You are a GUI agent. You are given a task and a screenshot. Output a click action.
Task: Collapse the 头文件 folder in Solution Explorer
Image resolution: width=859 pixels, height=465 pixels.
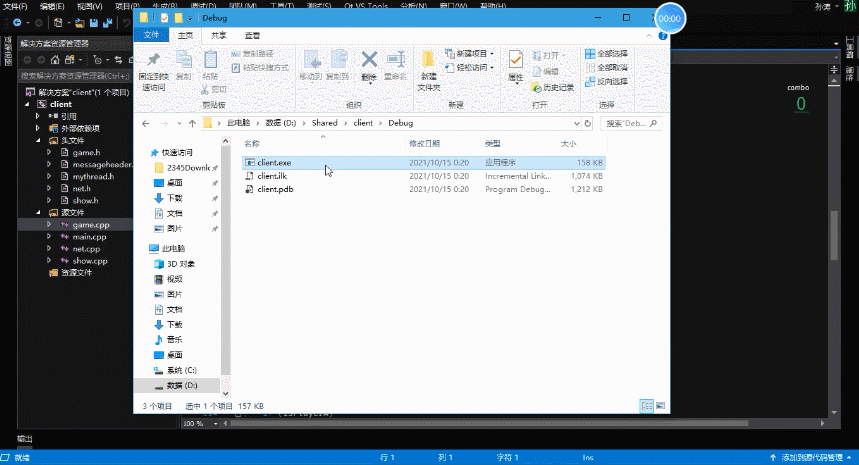pos(38,141)
